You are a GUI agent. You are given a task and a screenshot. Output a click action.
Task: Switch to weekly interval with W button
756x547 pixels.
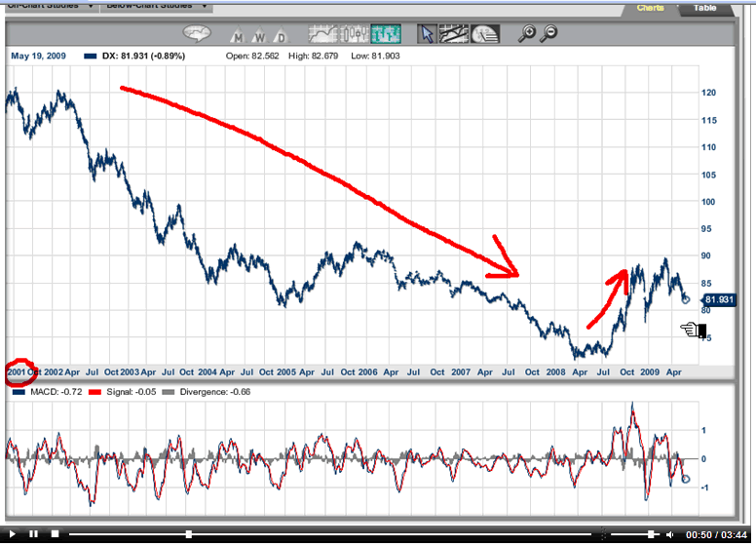pos(258,38)
